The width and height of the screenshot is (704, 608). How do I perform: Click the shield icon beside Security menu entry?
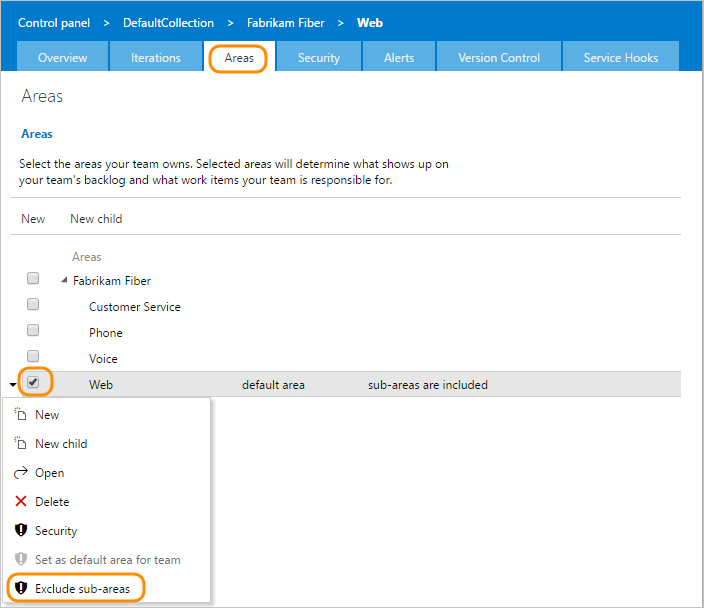click(21, 530)
